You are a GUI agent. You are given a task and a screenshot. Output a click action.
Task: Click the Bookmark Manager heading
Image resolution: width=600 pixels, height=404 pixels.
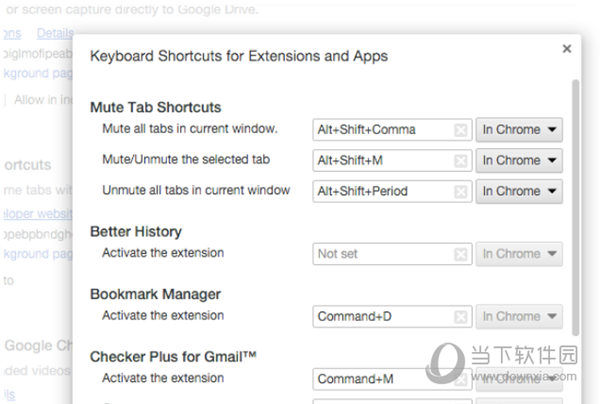coord(155,294)
